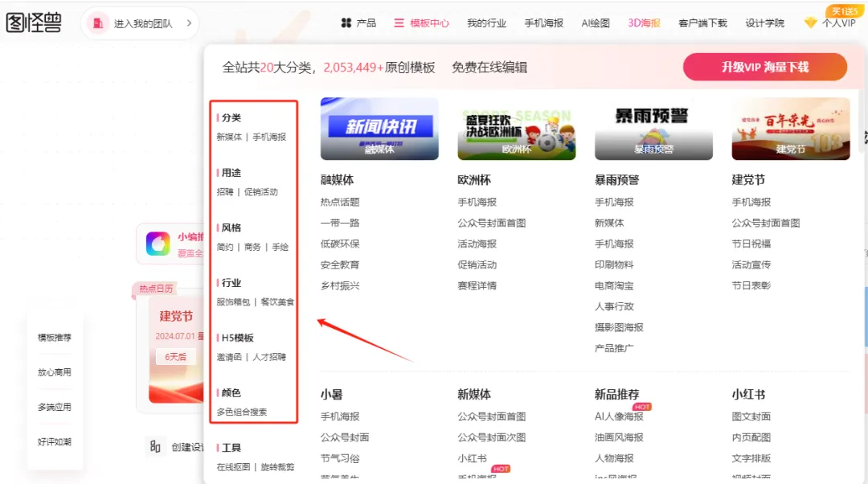Open the 建党节 calendar card
This screenshot has width=868, height=484.
tap(172, 350)
